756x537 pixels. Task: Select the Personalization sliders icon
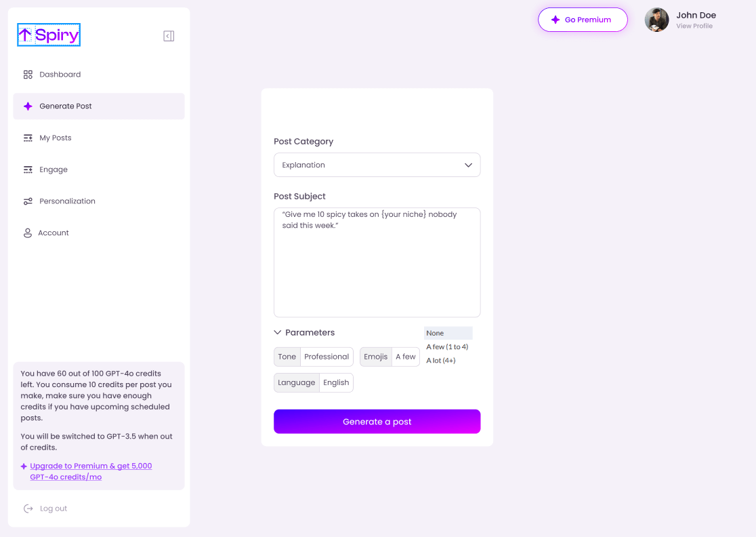(28, 201)
